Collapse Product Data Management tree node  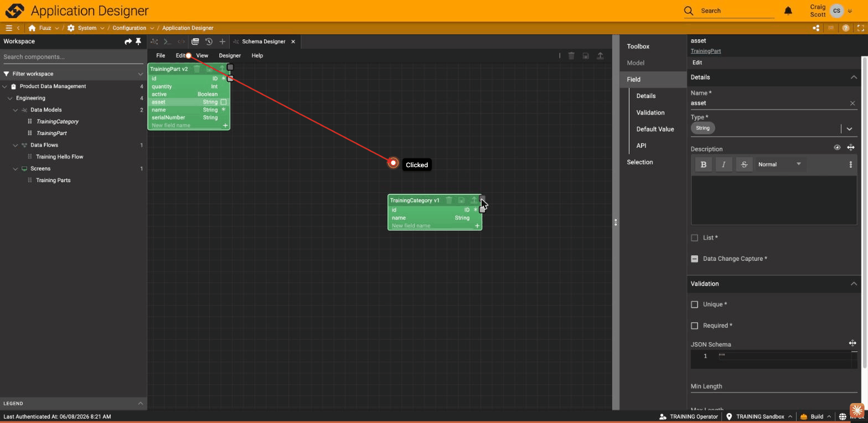tap(4, 86)
